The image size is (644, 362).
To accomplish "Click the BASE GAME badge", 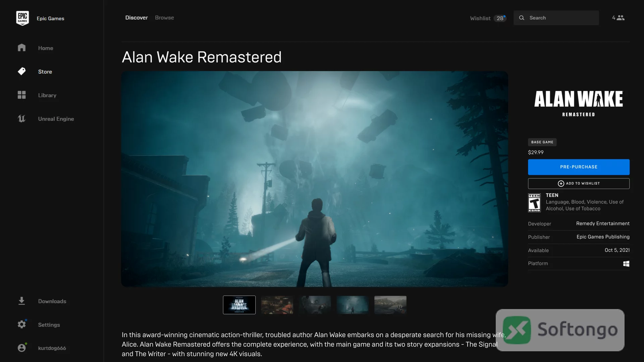I will (542, 142).
